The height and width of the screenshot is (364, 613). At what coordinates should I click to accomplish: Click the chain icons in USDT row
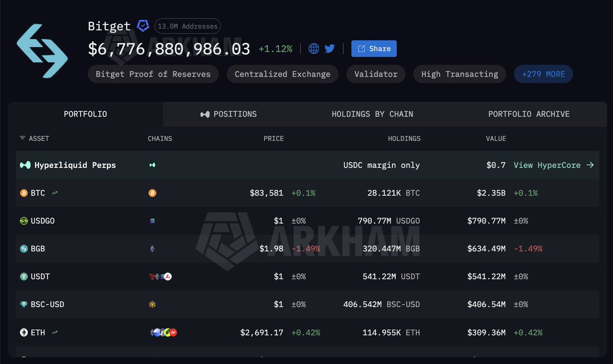click(x=160, y=277)
